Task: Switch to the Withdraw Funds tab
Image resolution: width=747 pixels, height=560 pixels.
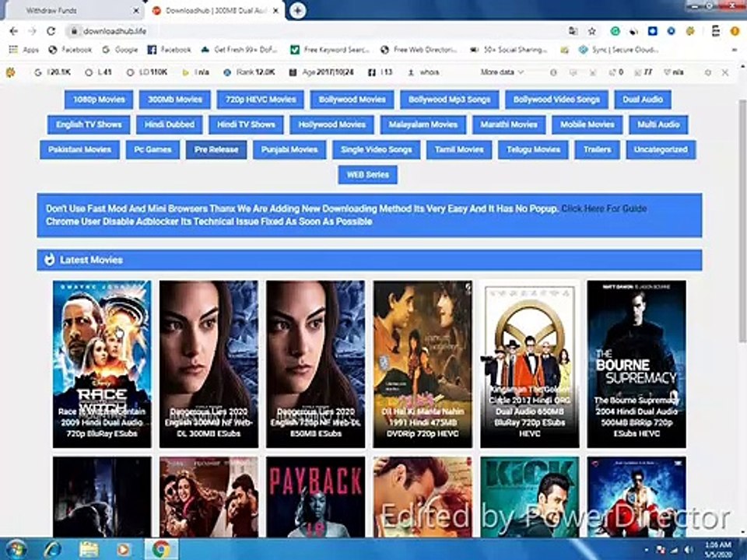Action: (74, 10)
